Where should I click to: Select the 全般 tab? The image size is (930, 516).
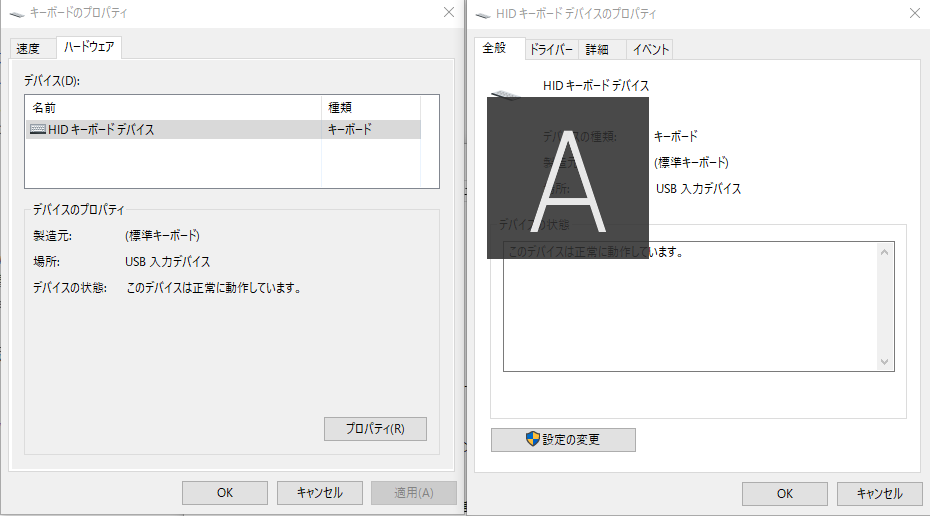point(495,47)
